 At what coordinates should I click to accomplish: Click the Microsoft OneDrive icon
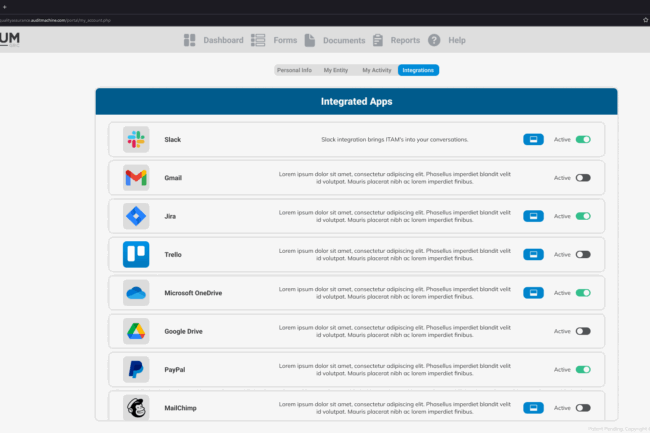click(x=136, y=293)
